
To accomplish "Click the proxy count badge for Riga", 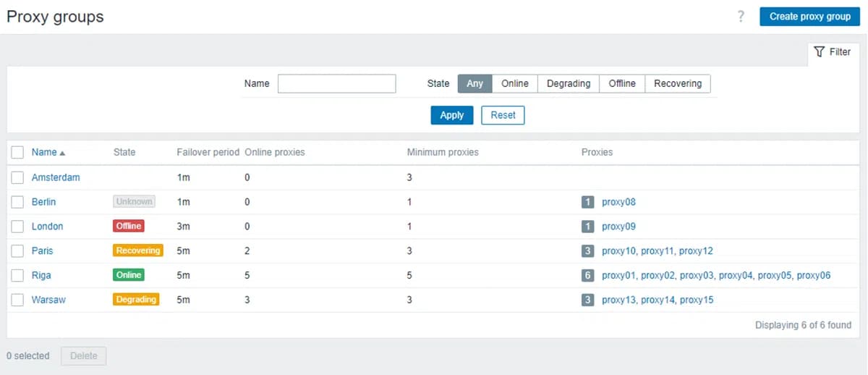I will pyautogui.click(x=588, y=275).
